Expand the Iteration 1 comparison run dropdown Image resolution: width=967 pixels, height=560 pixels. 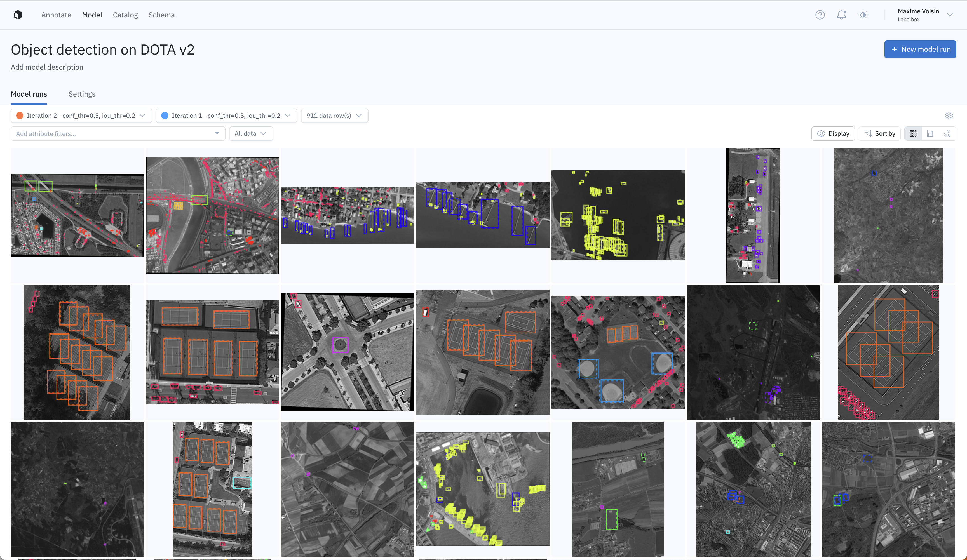coord(226,116)
